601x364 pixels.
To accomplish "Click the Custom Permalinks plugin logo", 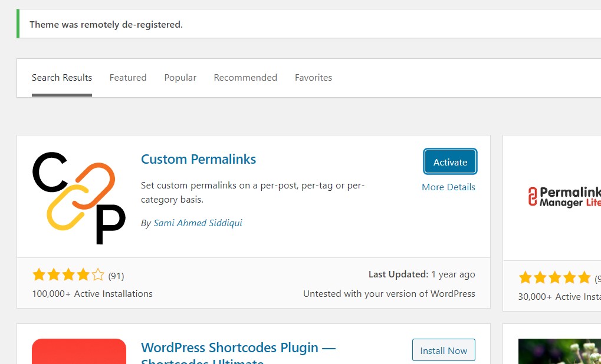I will (78, 197).
